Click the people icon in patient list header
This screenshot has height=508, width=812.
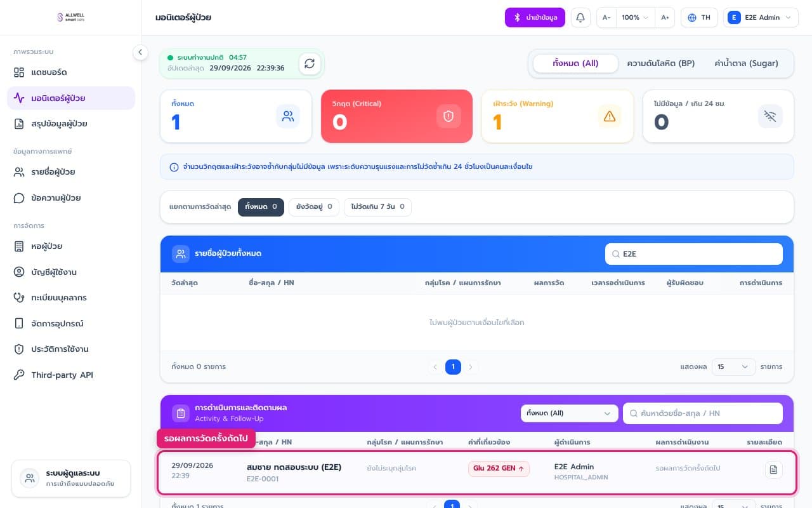click(x=181, y=254)
